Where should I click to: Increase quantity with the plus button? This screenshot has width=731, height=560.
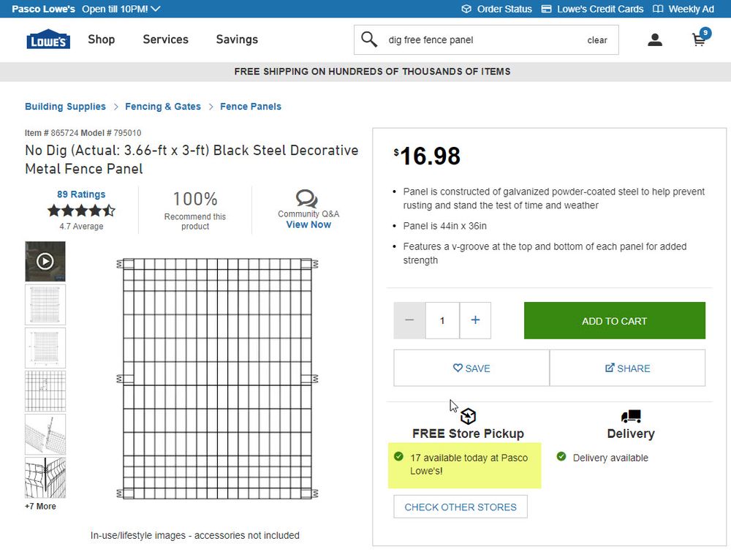475,320
